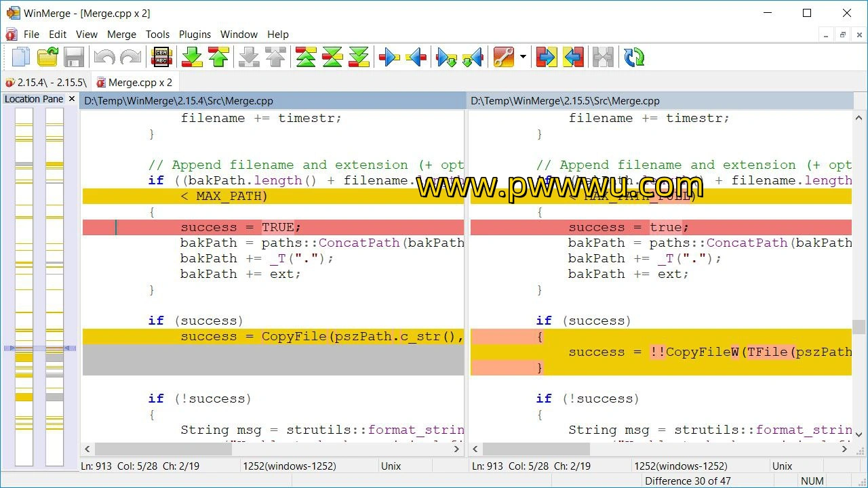Click the right pane's horizontal scrollbar thumb
This screenshot has width=868, height=488.
536,449
